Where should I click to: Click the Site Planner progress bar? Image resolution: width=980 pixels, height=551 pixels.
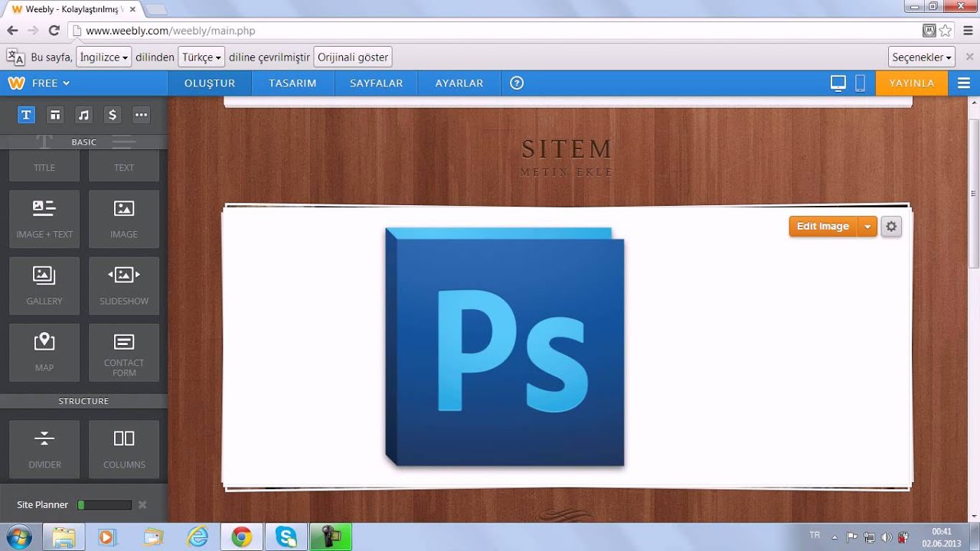pos(105,505)
